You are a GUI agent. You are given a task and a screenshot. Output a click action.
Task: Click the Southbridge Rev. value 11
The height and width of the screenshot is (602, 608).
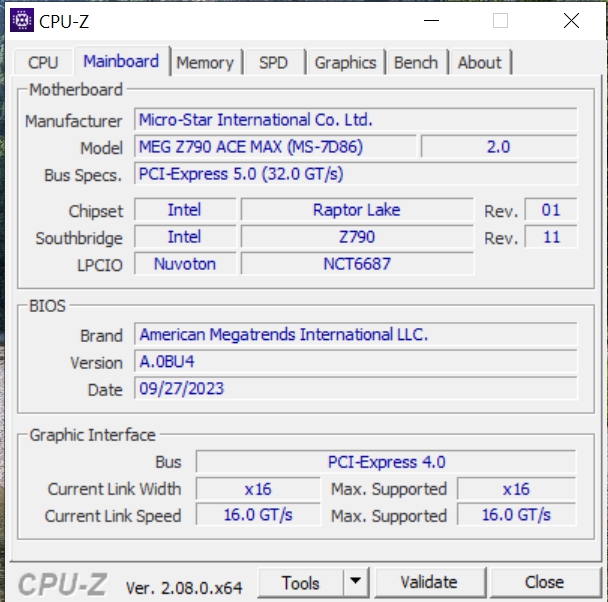[551, 237]
